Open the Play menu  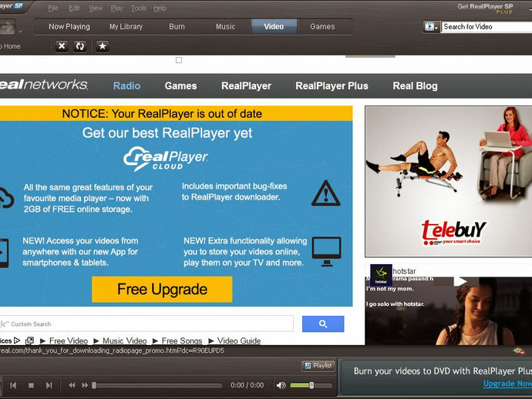pyautogui.click(x=116, y=8)
